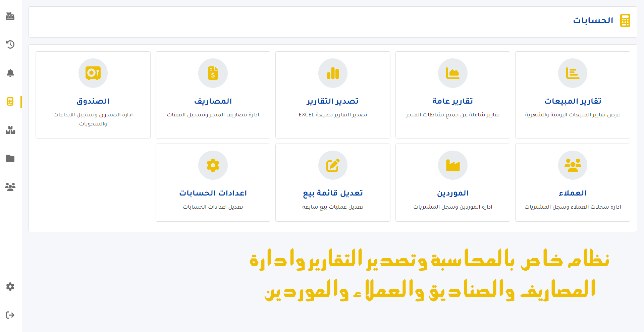Open the تقارير المبيعات sales reports card

573,95
